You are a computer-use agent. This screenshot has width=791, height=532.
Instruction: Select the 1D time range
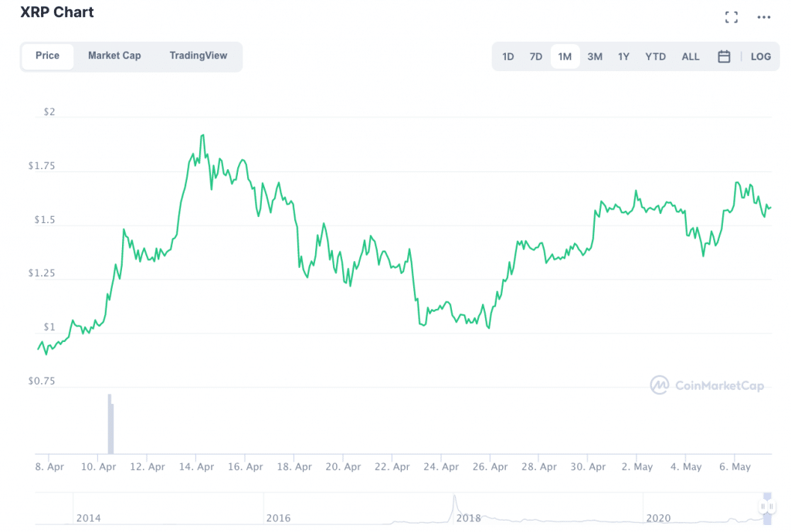click(508, 56)
